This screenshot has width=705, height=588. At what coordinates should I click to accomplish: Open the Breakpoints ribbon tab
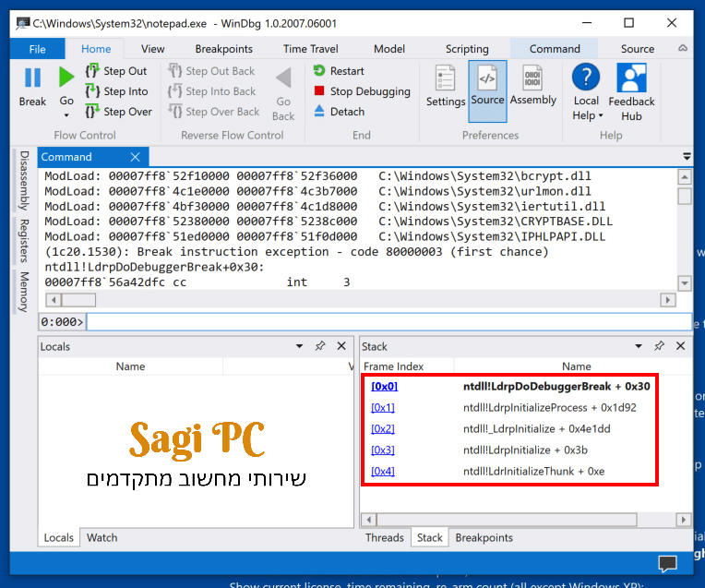point(224,49)
